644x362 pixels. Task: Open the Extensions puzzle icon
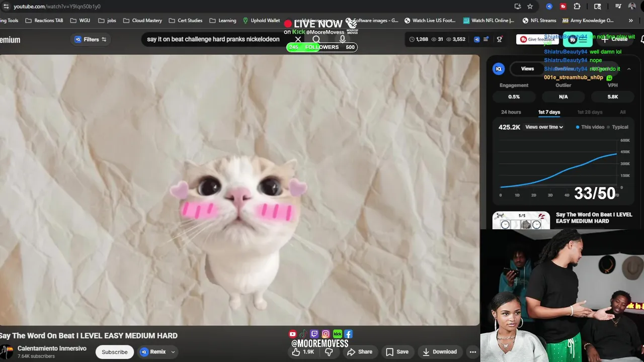pyautogui.click(x=577, y=7)
